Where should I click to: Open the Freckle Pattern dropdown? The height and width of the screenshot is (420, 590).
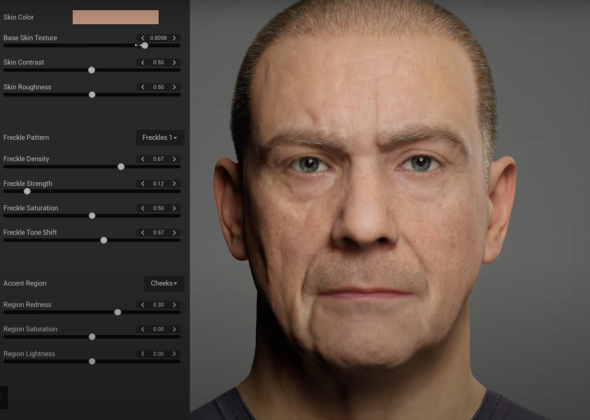(160, 138)
